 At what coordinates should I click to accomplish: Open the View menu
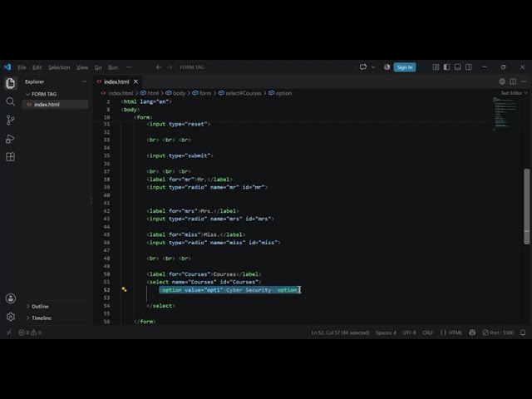click(82, 67)
